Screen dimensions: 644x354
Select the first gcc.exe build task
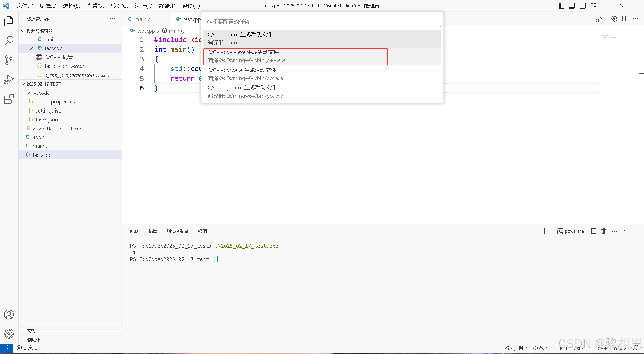point(322,74)
